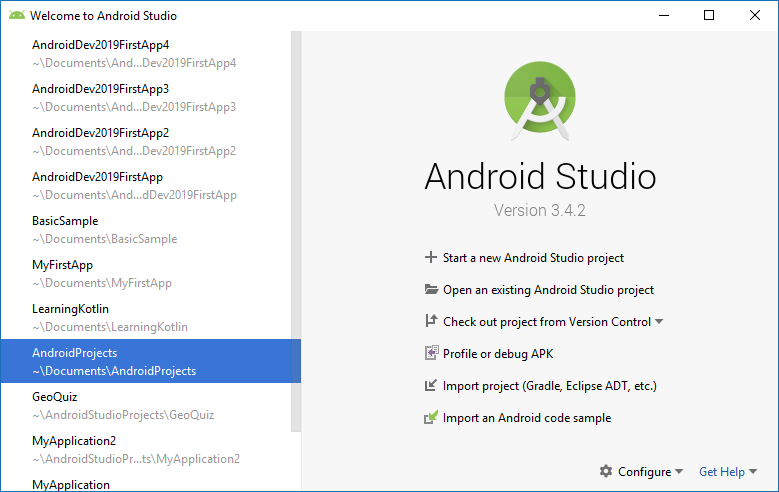This screenshot has height=492, width=779.
Task: Click path ~\AndroidStudioProjects\GeoQuiz
Action: [x=123, y=414]
